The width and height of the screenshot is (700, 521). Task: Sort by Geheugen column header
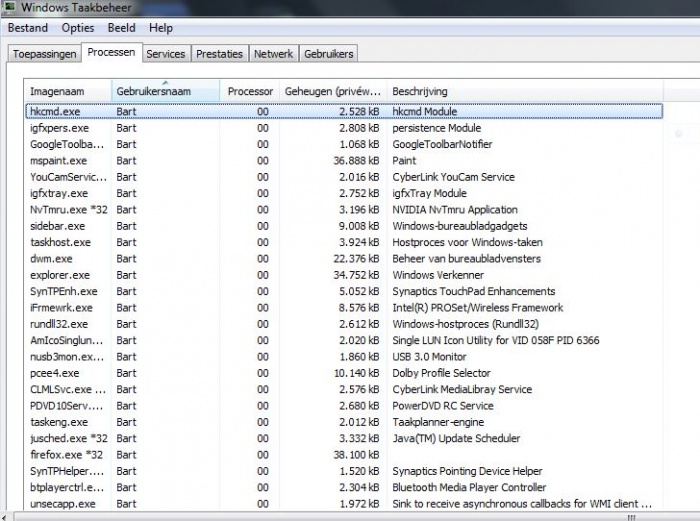331,91
